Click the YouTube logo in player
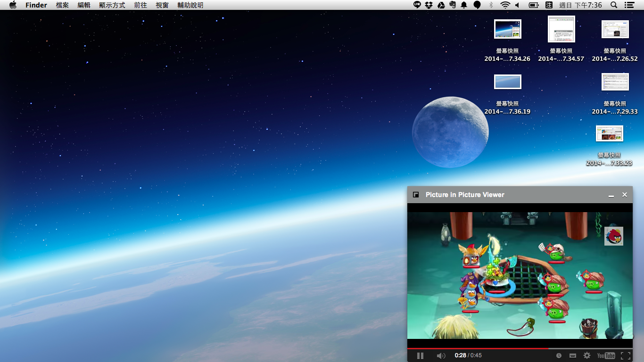Image resolution: width=644 pixels, height=362 pixels. tap(606, 356)
